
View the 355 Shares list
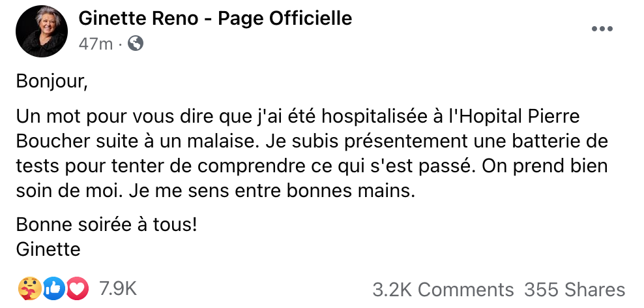pos(574,289)
